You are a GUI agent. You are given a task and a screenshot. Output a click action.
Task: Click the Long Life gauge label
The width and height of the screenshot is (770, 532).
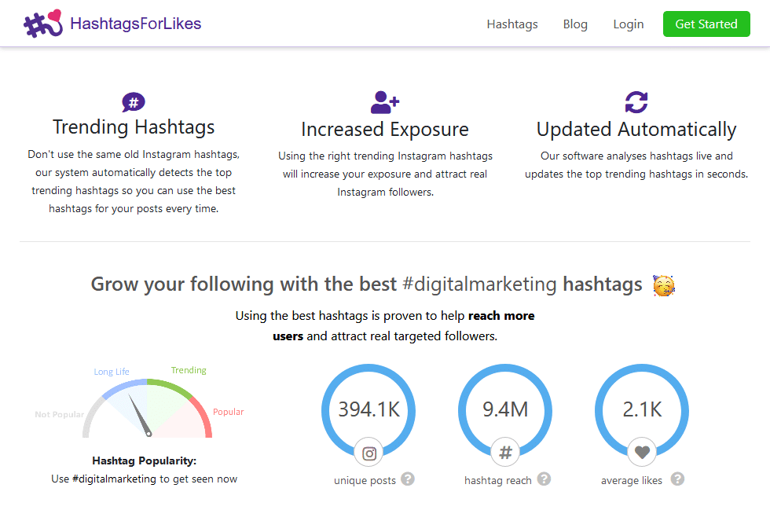(x=112, y=372)
